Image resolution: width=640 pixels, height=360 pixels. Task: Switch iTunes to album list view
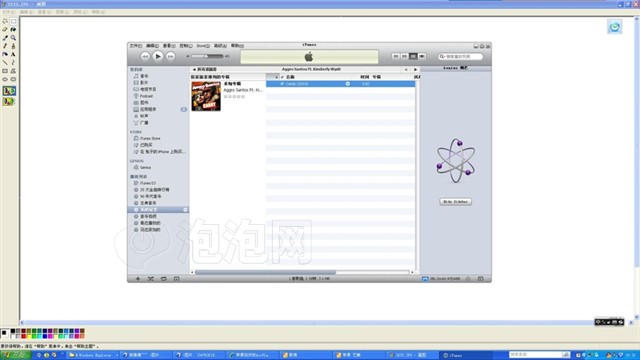click(404, 56)
